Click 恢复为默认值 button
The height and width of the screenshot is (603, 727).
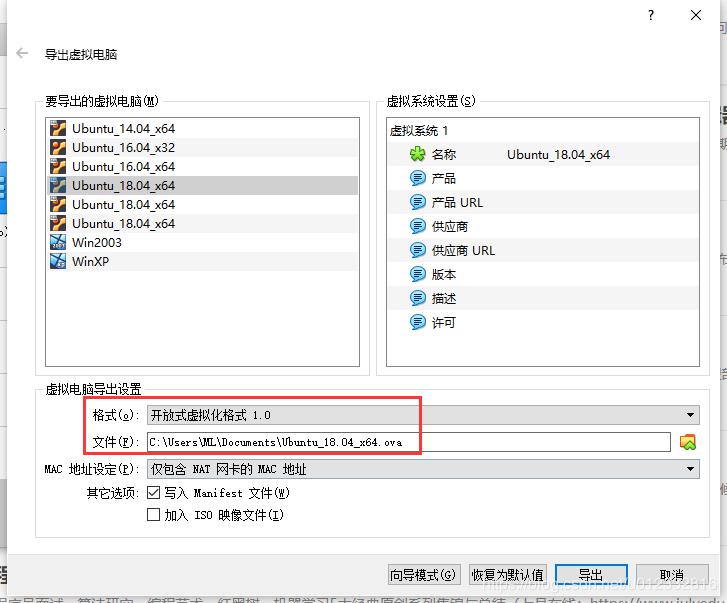click(508, 575)
